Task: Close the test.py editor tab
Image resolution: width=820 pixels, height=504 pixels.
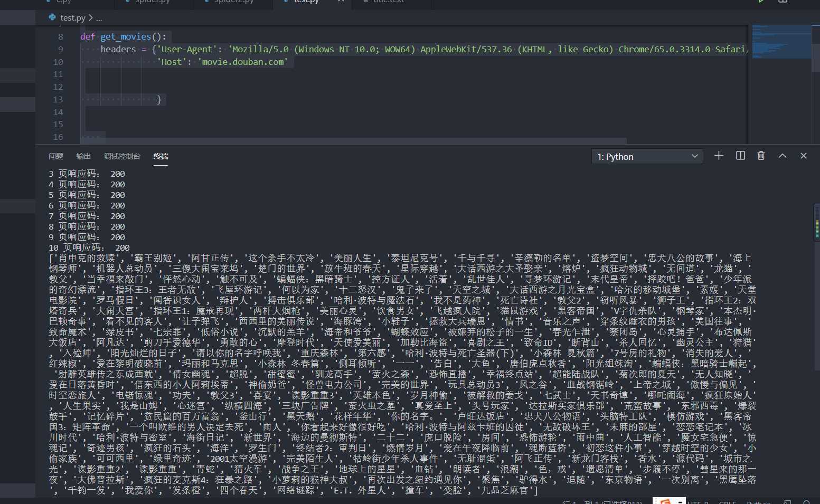Action: [x=341, y=2]
